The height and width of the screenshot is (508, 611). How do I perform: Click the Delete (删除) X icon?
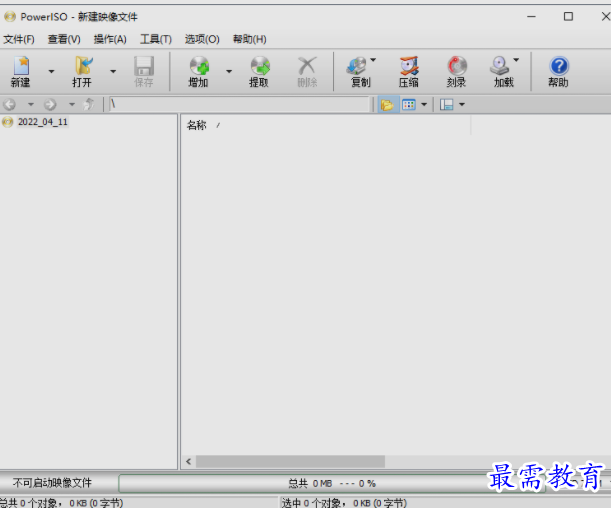(307, 65)
